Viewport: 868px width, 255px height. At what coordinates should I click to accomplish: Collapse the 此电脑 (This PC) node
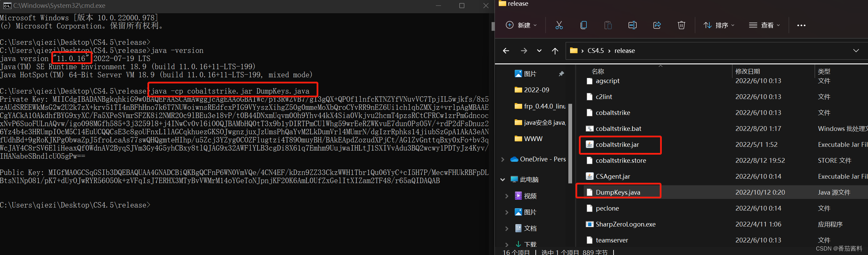click(x=503, y=180)
